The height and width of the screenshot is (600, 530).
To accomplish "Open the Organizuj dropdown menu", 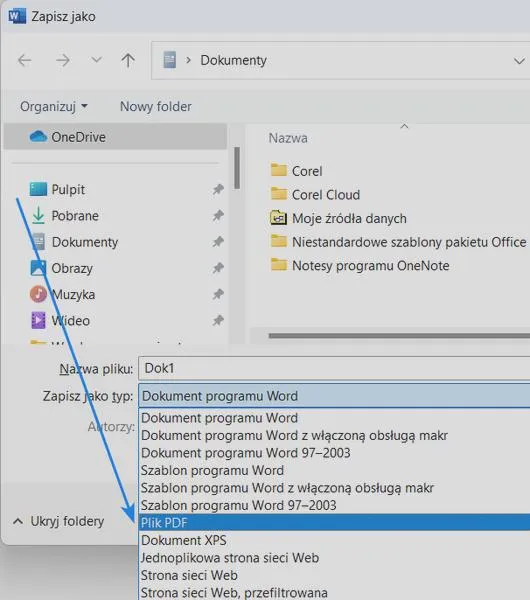I will click(54, 106).
